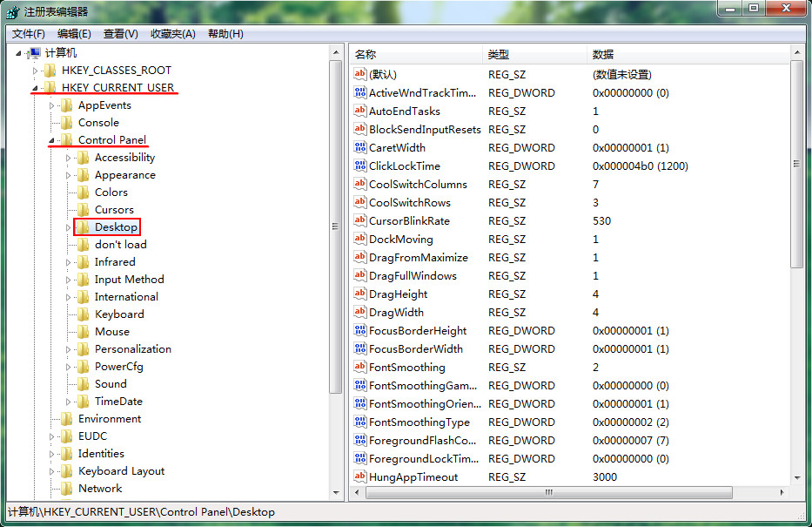Collapse the Control Panel tree node

pyautogui.click(x=51, y=140)
